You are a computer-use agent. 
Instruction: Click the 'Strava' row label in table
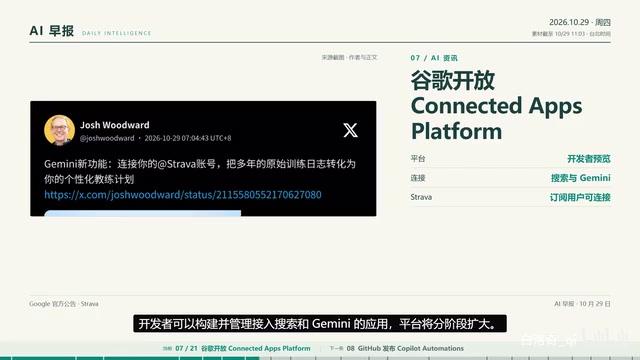click(x=421, y=197)
